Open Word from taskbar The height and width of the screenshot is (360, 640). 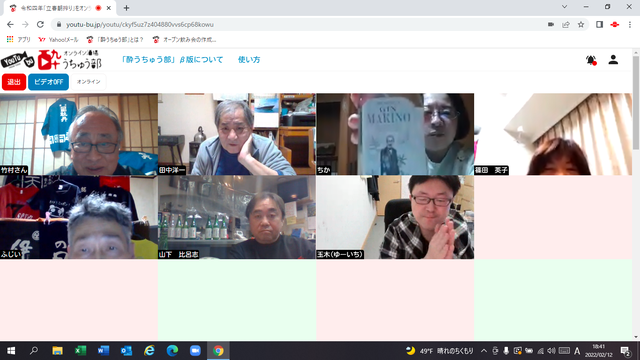point(103,351)
